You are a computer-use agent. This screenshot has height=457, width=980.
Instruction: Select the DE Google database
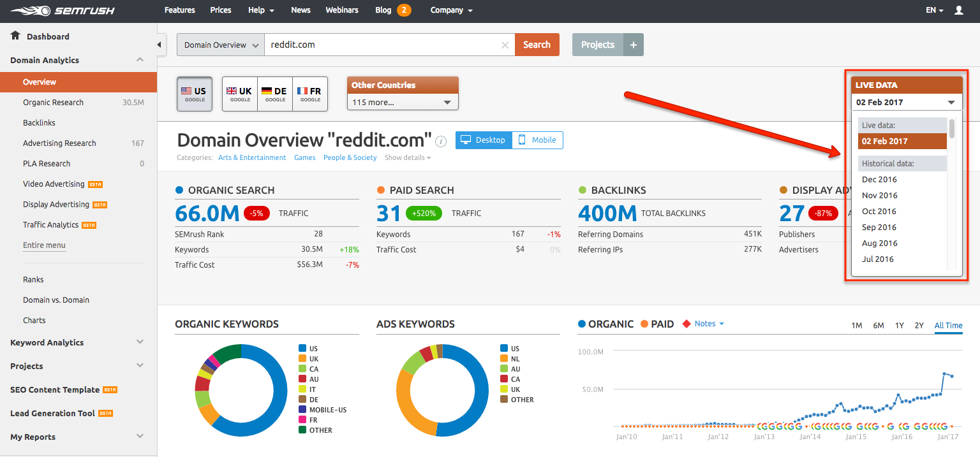[x=275, y=94]
